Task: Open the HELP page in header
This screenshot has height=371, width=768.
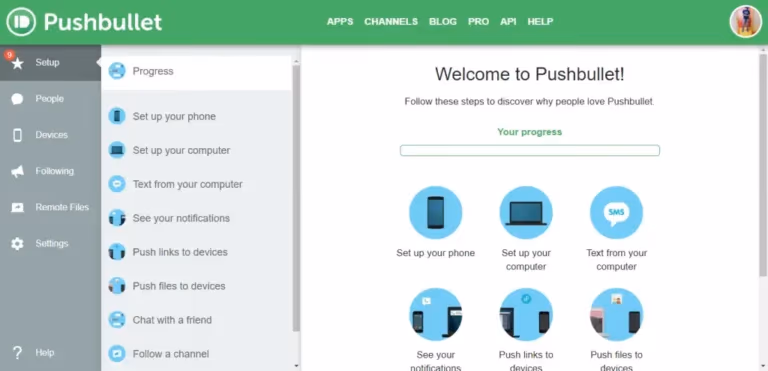Action: (540, 22)
